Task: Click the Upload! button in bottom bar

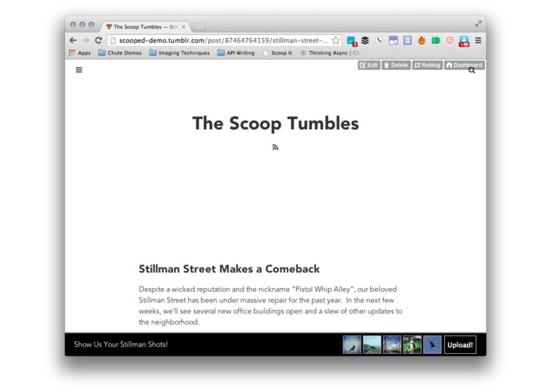Action: [460, 345]
